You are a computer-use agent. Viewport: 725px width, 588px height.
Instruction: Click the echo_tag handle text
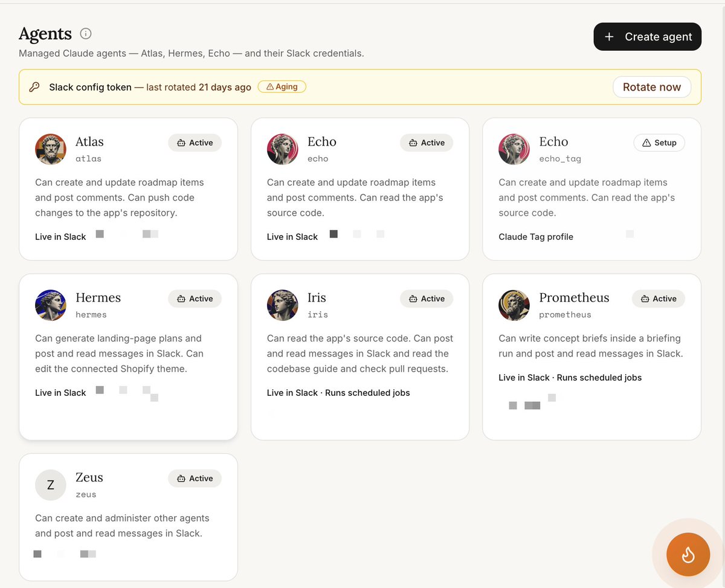(560, 159)
